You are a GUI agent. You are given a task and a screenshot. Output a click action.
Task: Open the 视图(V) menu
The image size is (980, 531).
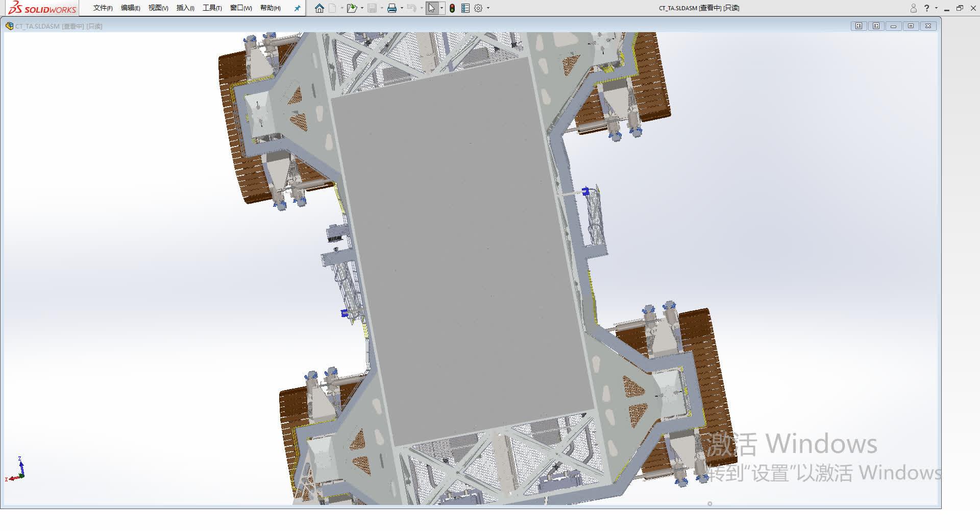[157, 8]
